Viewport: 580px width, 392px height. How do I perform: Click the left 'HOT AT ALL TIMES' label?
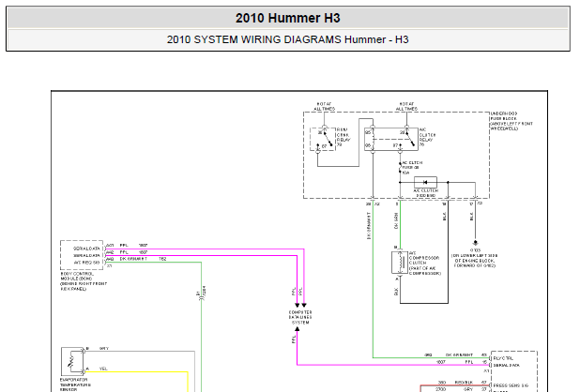point(324,106)
